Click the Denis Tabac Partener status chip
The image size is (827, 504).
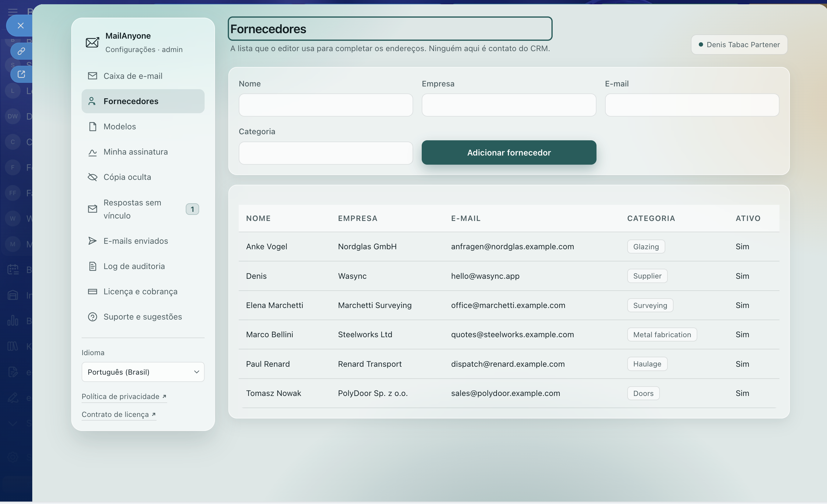(739, 45)
